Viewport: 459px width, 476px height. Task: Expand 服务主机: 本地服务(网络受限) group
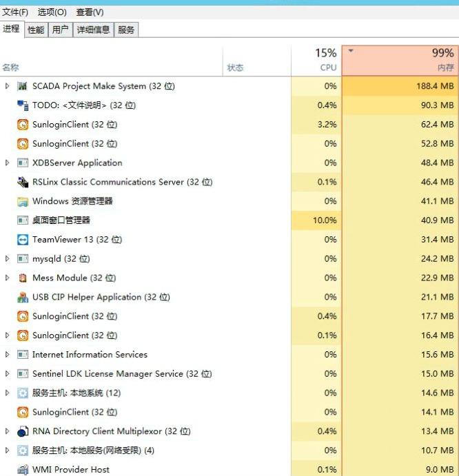pyautogui.click(x=8, y=451)
